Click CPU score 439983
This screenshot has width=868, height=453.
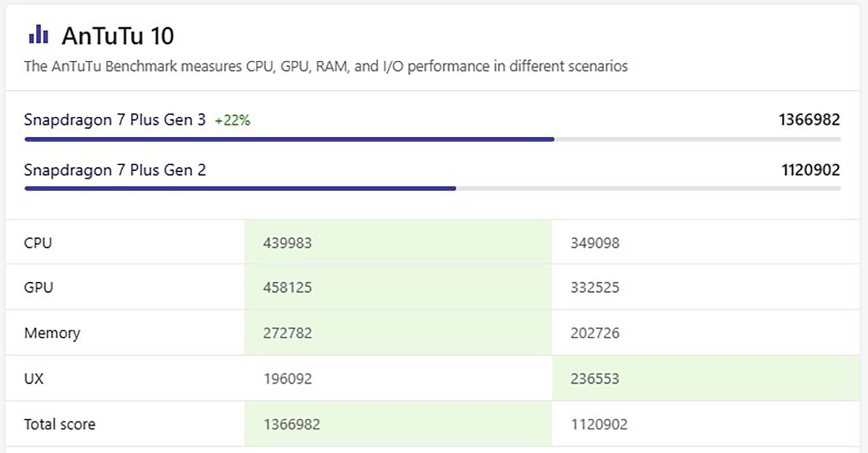288,243
